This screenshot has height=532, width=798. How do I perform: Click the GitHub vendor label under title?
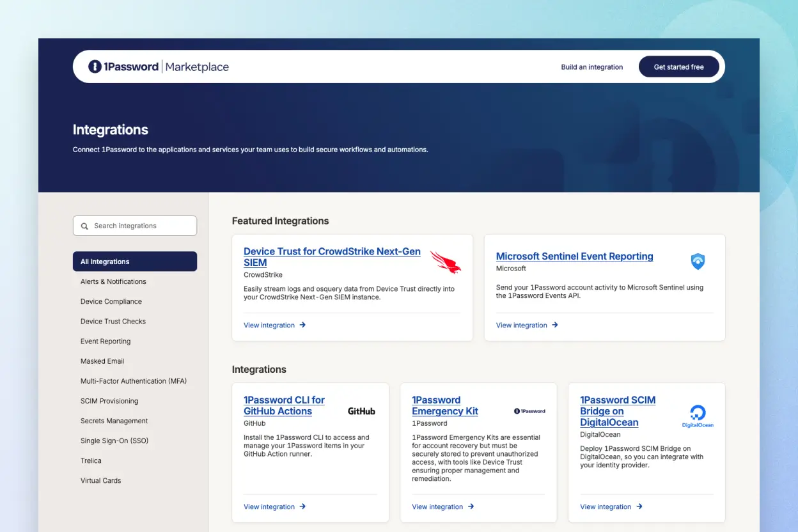click(x=254, y=423)
